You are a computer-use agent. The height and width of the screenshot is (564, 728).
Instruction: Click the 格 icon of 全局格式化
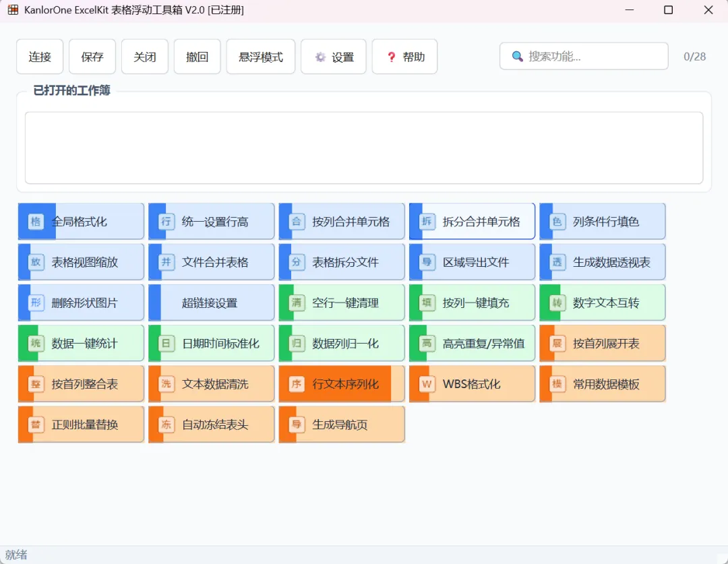click(36, 222)
